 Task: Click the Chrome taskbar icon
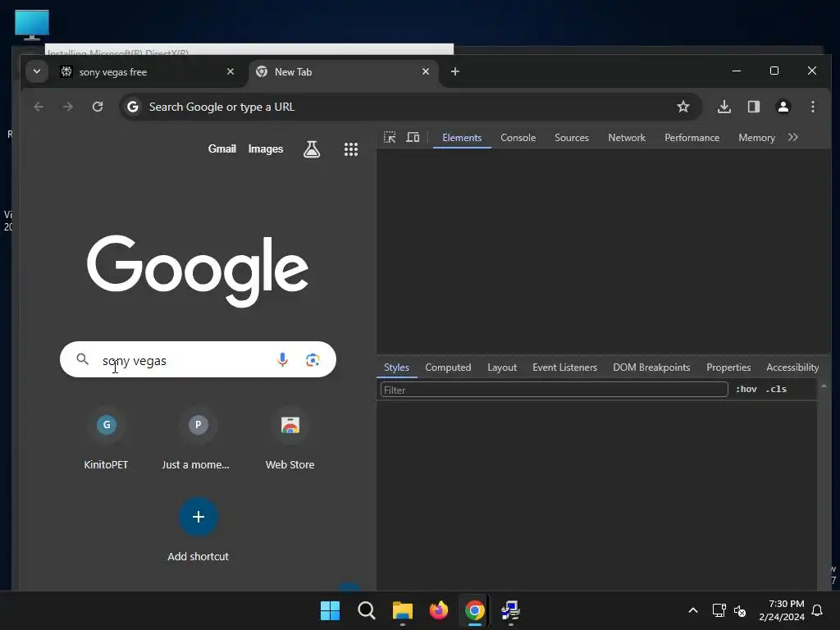[x=475, y=610]
